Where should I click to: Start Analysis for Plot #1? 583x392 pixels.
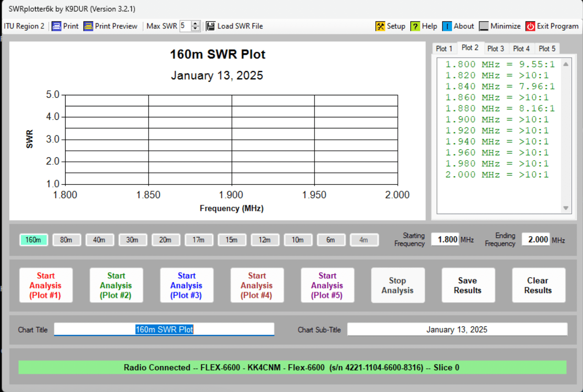[46, 285]
